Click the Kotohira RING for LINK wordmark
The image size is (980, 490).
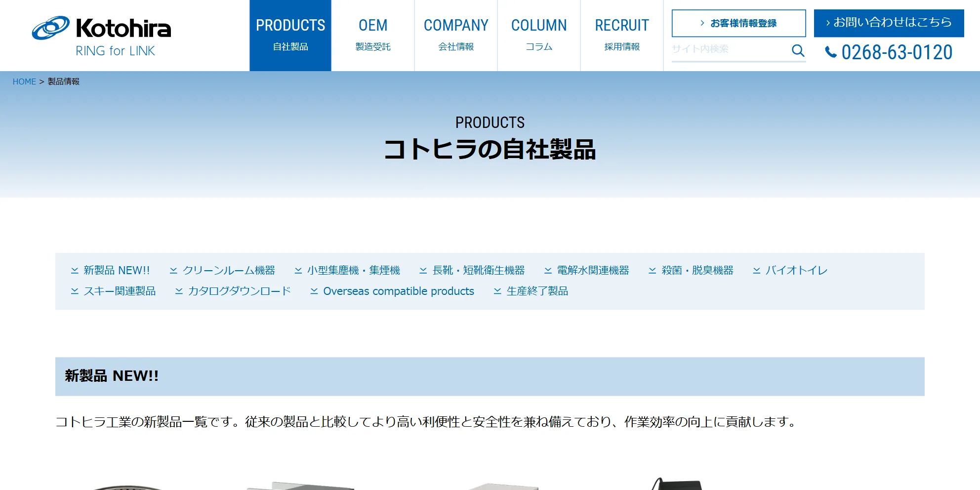click(123, 37)
